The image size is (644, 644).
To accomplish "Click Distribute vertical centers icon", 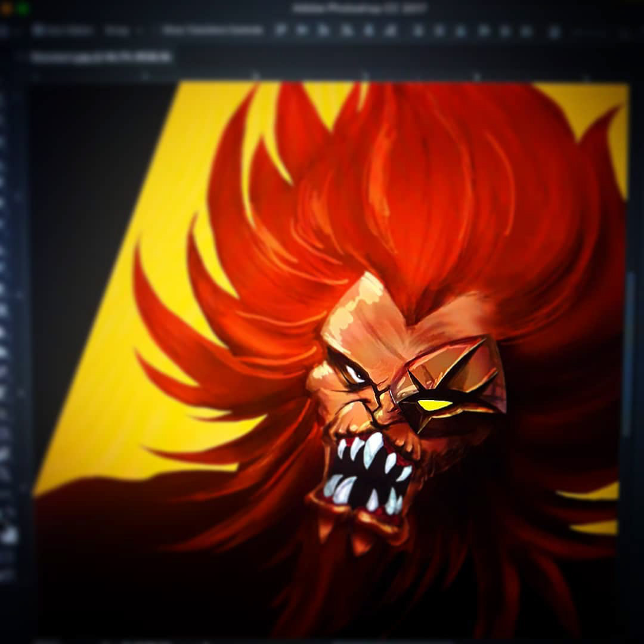I will pyautogui.click(x=439, y=31).
